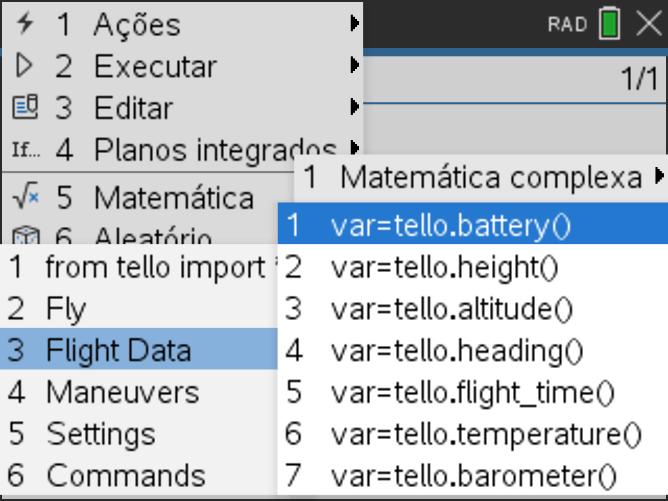
Task: Click the lightning bolt Ações icon
Action: (x=25, y=23)
